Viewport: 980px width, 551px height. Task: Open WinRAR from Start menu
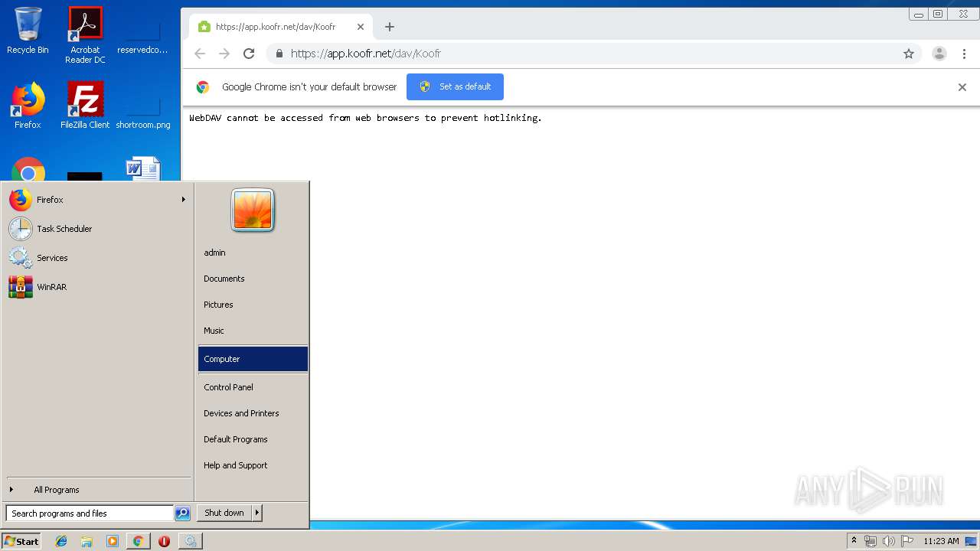coord(97,287)
